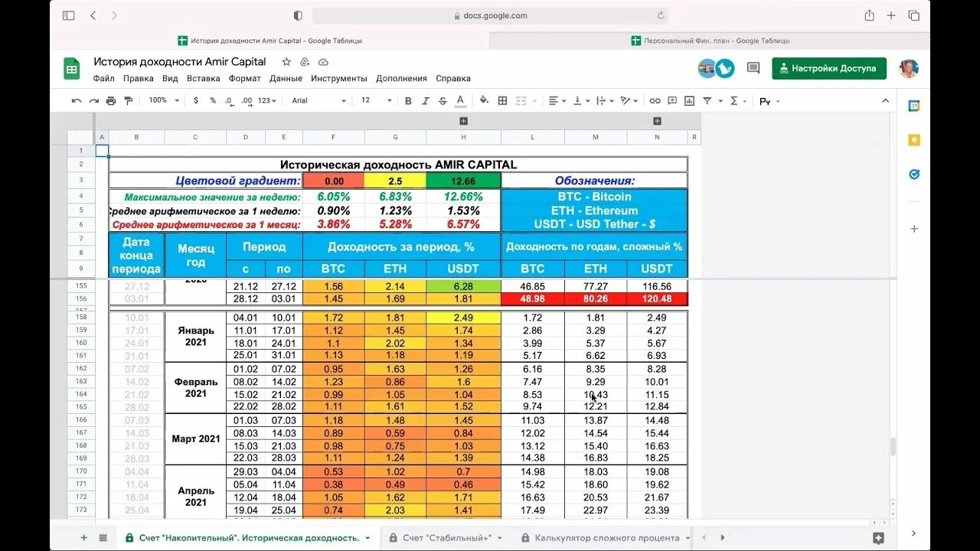Switch to Счет "Стабильный+" sheet tab
The height and width of the screenshot is (551, 980).
446,538
